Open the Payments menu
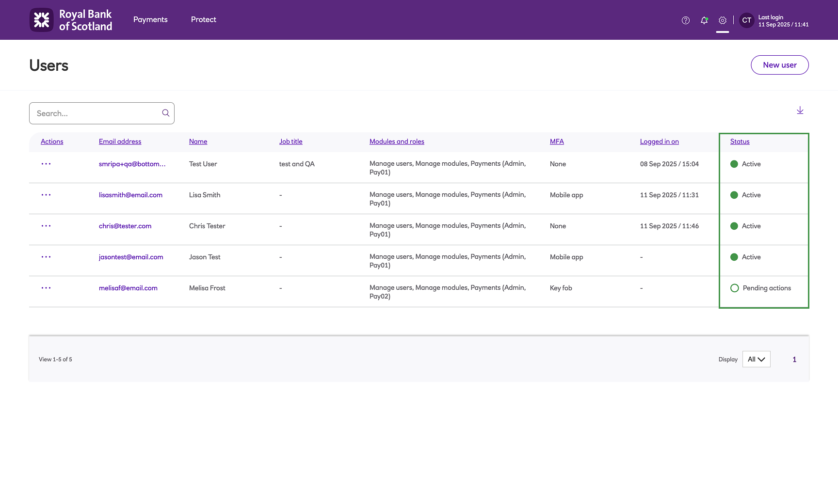838x504 pixels. click(x=150, y=19)
